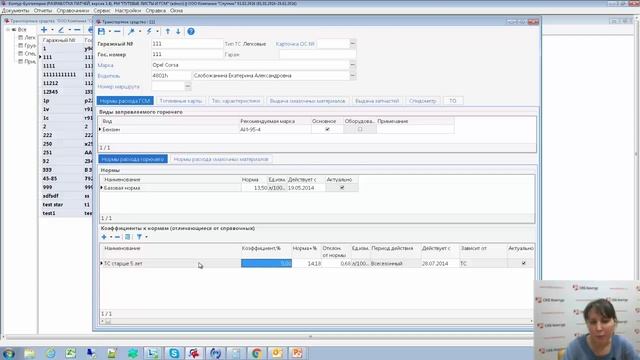Open help with the blue question icon
The height and width of the screenshot is (360, 640).
coord(191,31)
